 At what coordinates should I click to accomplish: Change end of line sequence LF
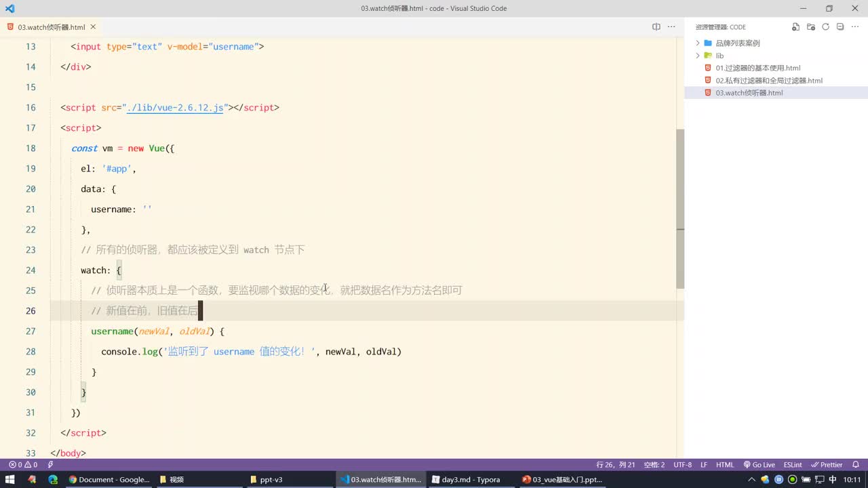coord(704,465)
